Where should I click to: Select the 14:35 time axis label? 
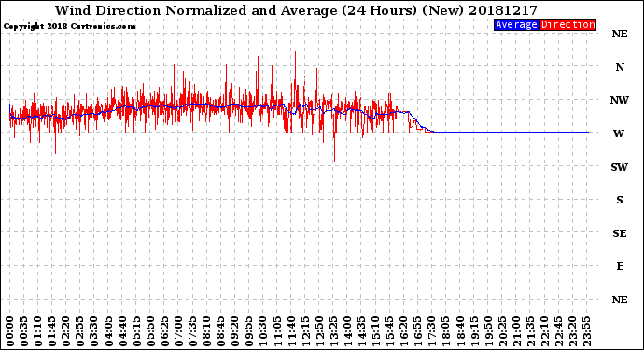pyautogui.click(x=361, y=331)
